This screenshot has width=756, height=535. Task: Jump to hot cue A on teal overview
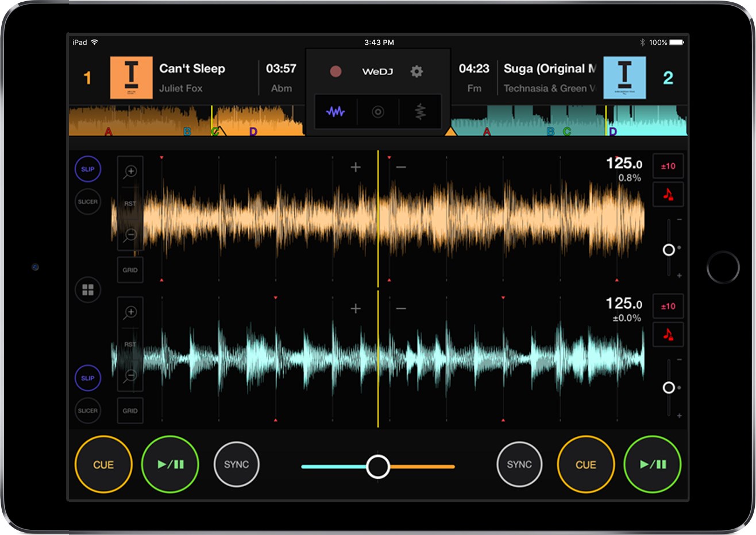pyautogui.click(x=487, y=131)
